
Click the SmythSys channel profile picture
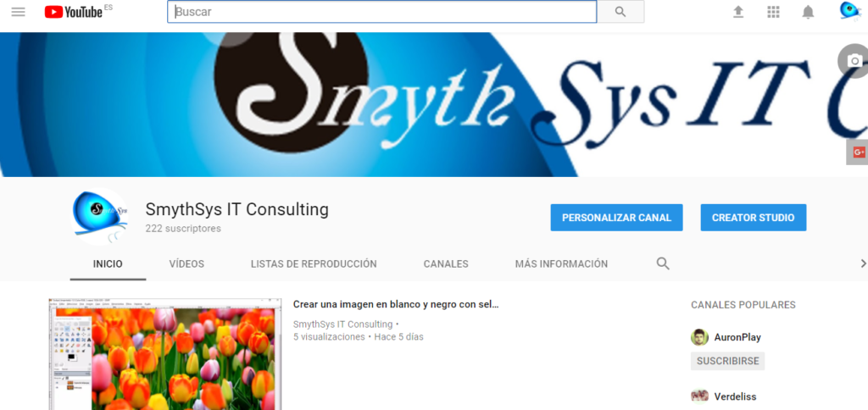point(100,216)
